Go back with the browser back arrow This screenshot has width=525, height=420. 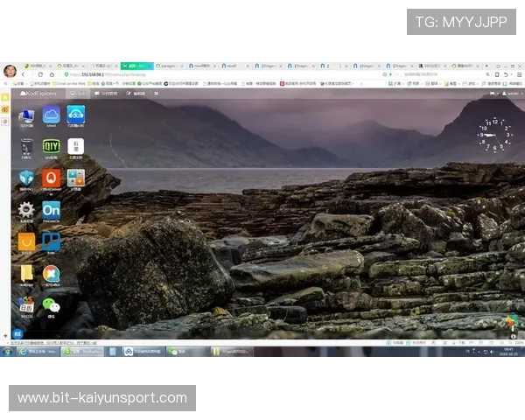23,74
